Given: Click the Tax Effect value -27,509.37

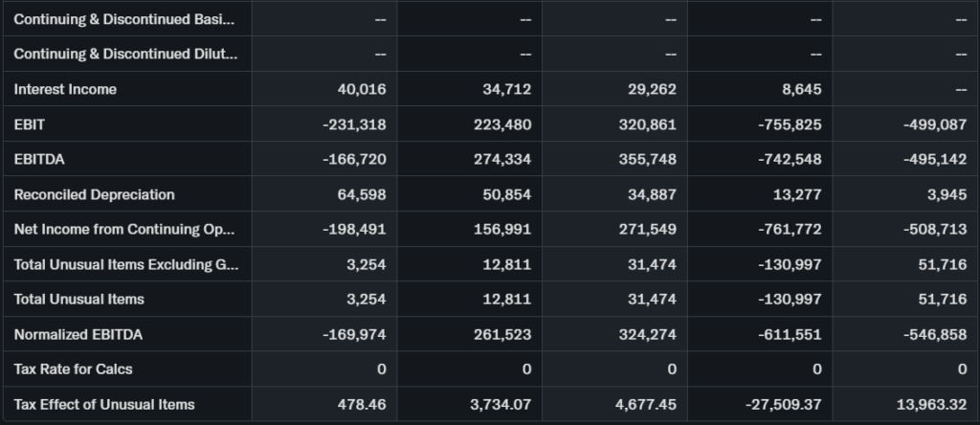Looking at the screenshot, I should (780, 404).
